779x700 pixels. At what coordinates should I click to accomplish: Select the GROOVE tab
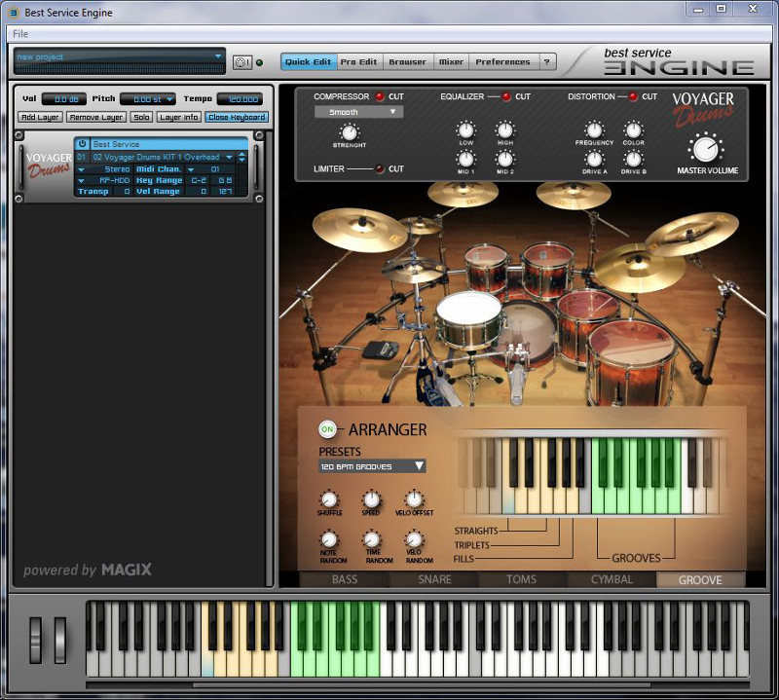(x=700, y=579)
